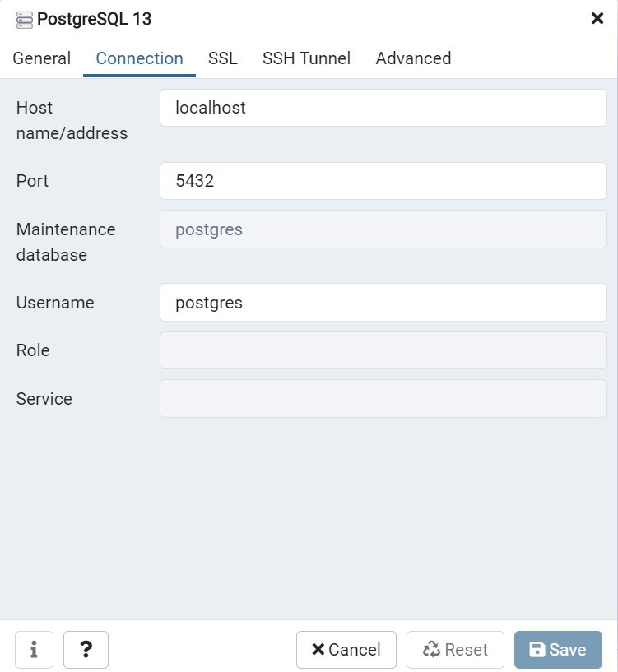Screen dimensions: 618x672
Task: Click the empty Role field
Action: point(383,350)
